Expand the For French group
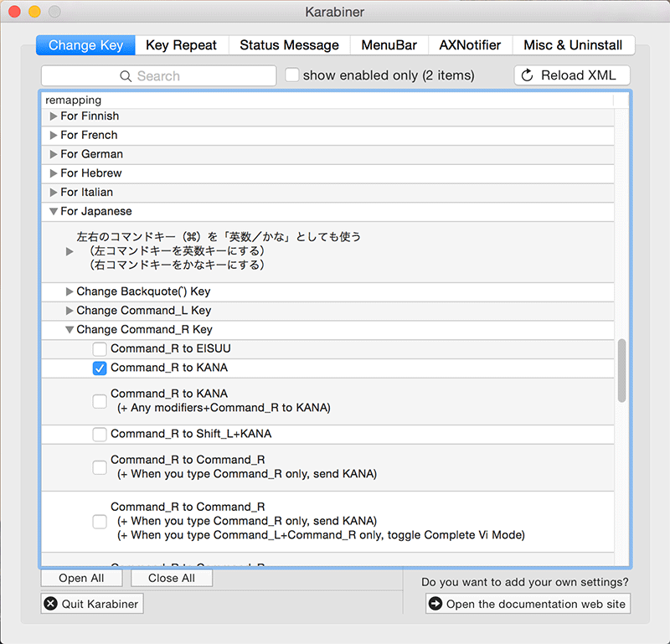The height and width of the screenshot is (644, 670). click(54, 135)
